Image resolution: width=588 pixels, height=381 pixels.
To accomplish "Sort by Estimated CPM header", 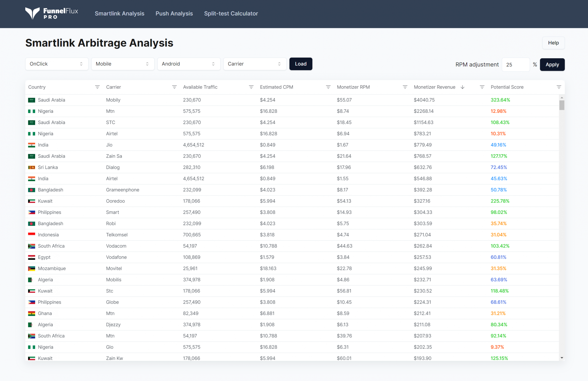I will (276, 87).
